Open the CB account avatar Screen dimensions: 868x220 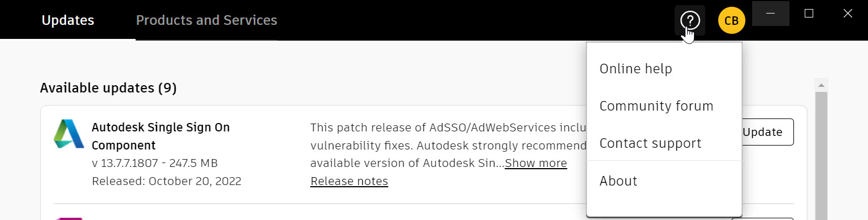731,20
